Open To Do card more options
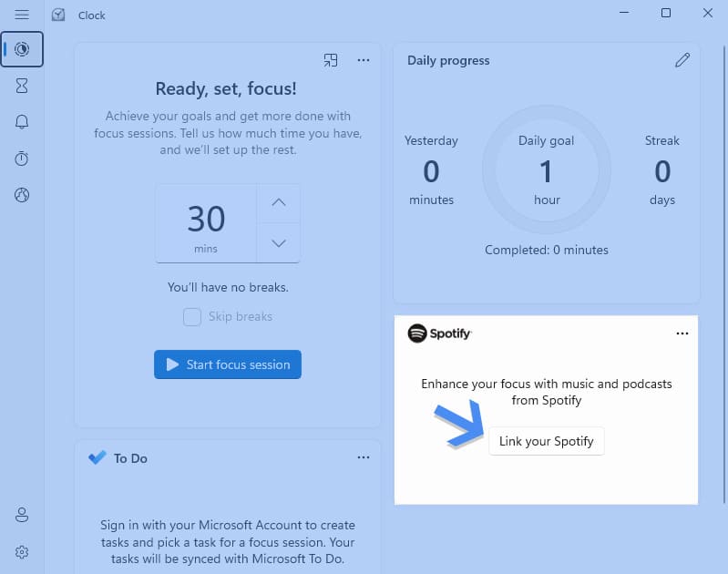This screenshot has width=728, height=574. click(364, 457)
